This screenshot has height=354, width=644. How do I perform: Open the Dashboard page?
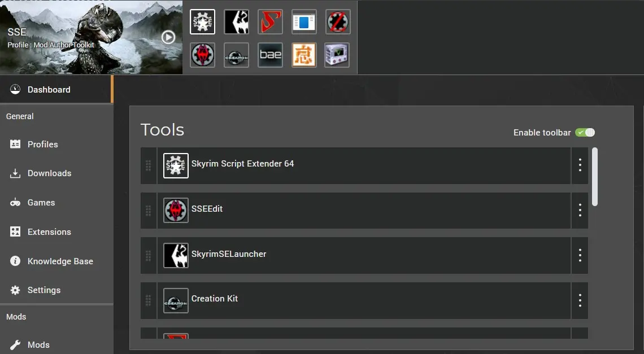[56, 90]
